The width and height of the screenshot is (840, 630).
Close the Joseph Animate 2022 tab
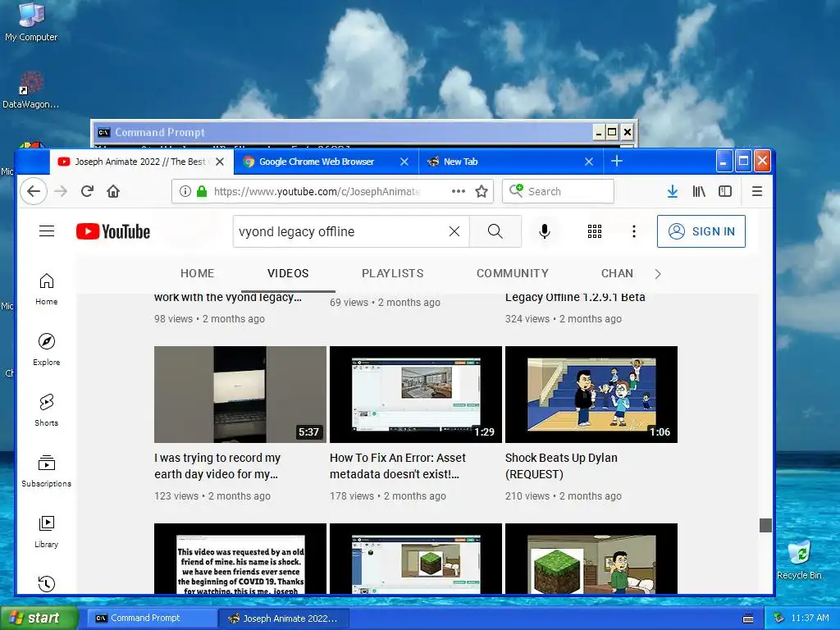click(220, 162)
